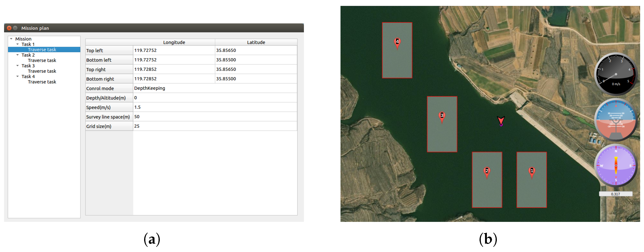This screenshot has width=644, height=252.
Task: Click the speedometer gauge showing 0 m/s
Action: 616,74
